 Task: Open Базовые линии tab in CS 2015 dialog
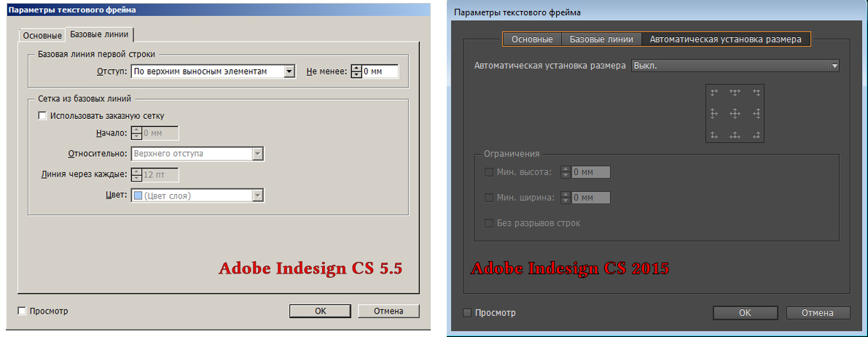602,39
